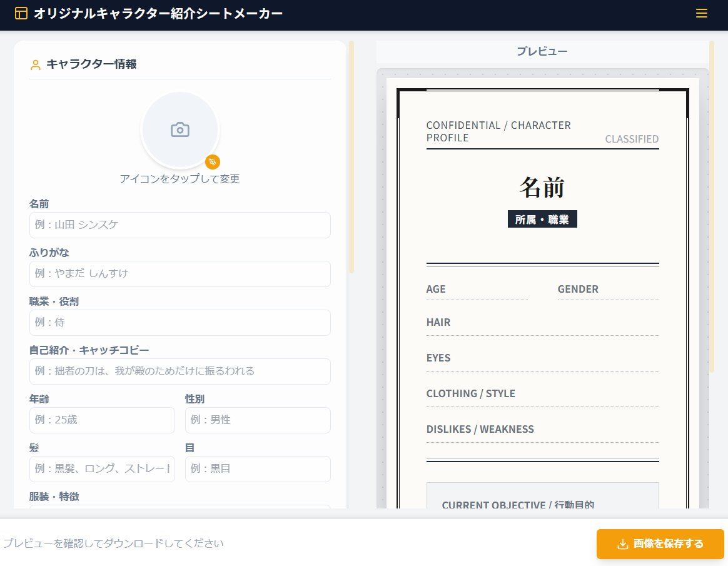This screenshot has width=728, height=566.
Task: Click the form panel scrollbar
Action: point(351,156)
